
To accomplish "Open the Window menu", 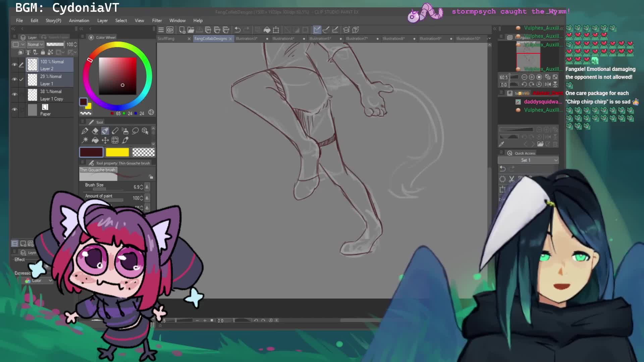I will coord(177,20).
